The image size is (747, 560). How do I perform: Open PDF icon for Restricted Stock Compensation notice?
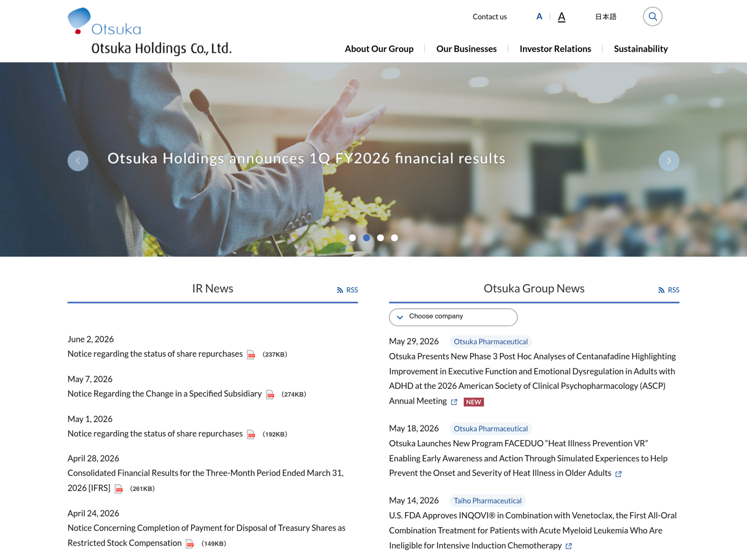point(190,544)
